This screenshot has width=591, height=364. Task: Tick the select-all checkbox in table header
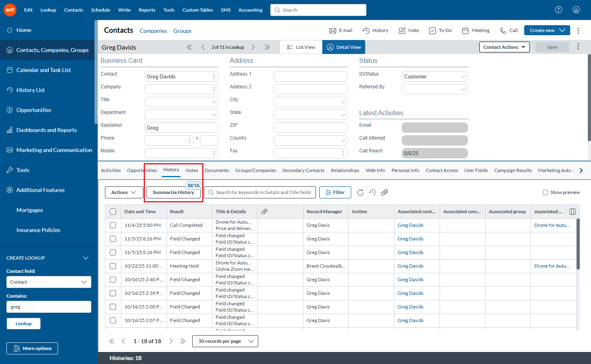(113, 212)
